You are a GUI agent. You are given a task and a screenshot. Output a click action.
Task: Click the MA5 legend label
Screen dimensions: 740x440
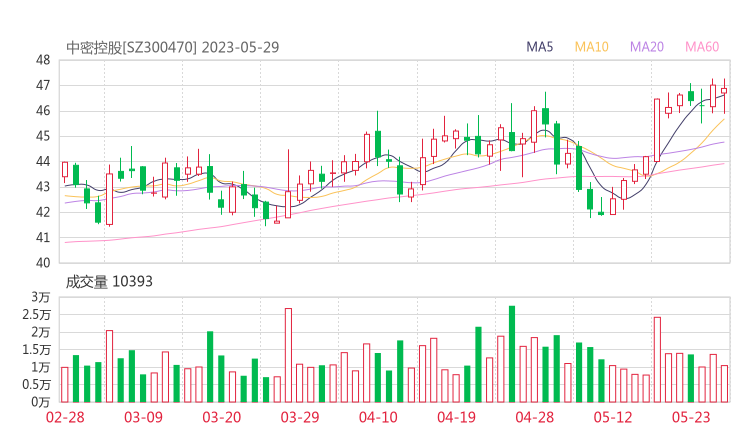539,47
